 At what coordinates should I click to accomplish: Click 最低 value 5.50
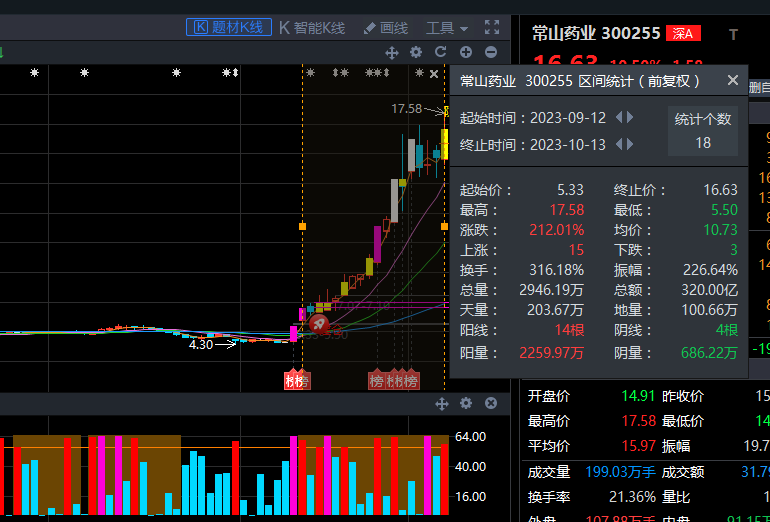point(724,210)
